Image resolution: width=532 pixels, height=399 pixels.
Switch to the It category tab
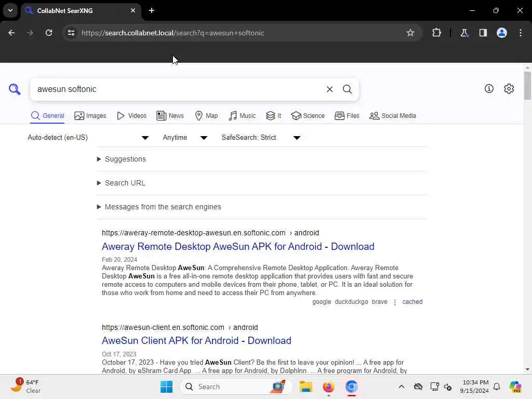click(x=273, y=116)
